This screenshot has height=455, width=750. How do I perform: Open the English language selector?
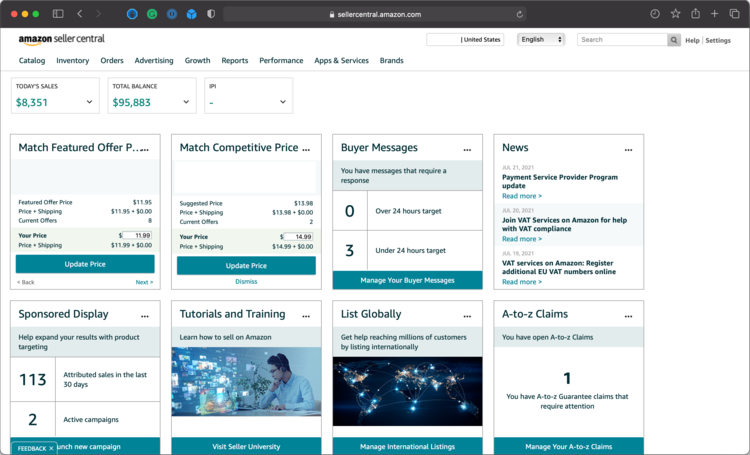[541, 40]
